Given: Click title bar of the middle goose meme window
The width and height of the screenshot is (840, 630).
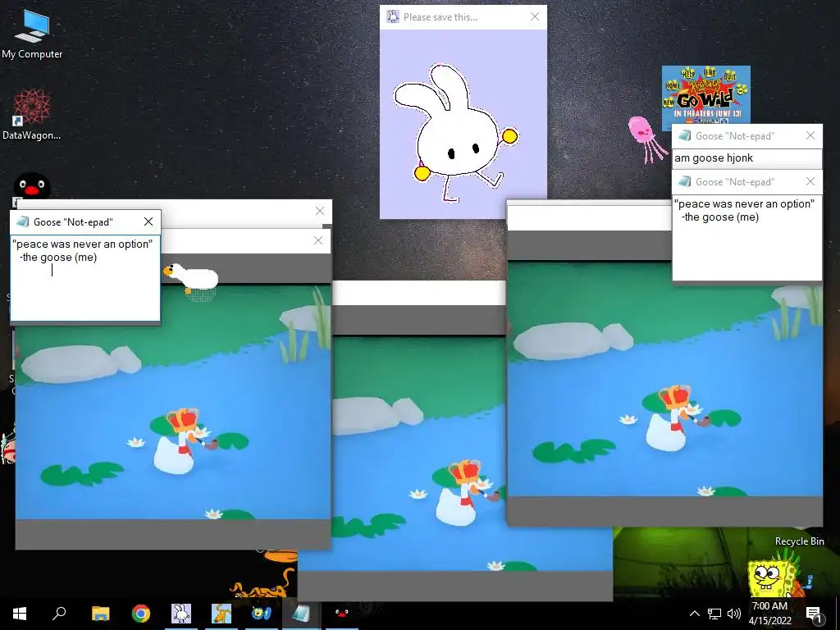Looking at the screenshot, I should click(x=419, y=293).
